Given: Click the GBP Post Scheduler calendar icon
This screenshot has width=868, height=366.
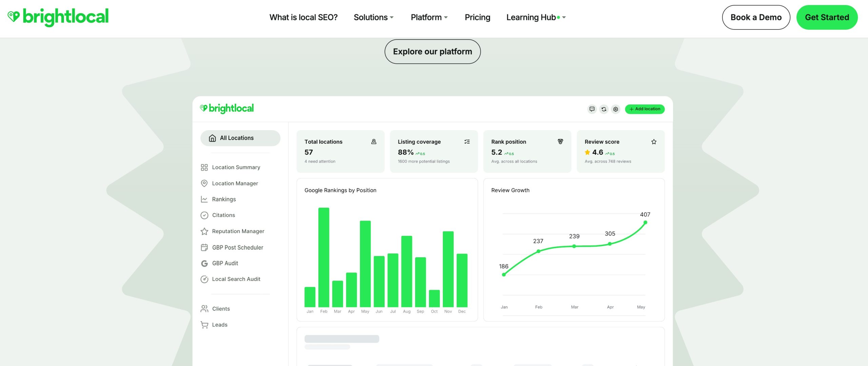Looking at the screenshot, I should pyautogui.click(x=204, y=247).
